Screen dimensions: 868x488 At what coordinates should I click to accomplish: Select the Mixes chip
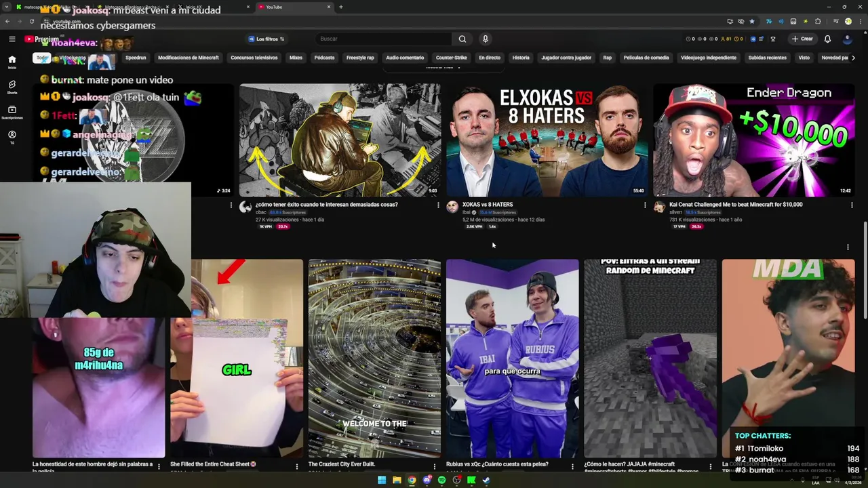[x=296, y=58]
